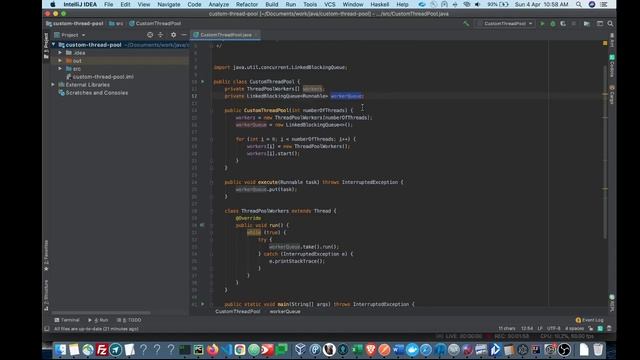Image resolution: width=640 pixels, height=360 pixels.
Task: Open the Event Log
Action: (x=589, y=320)
